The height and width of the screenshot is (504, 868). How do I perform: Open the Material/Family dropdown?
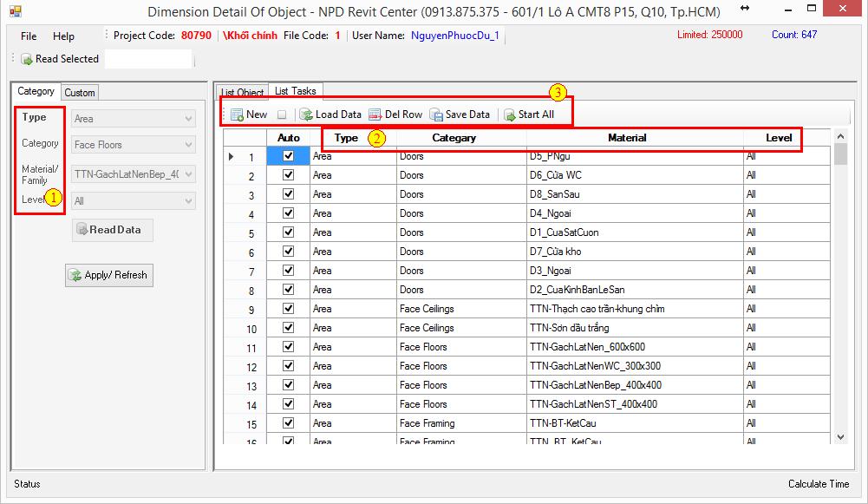click(x=134, y=174)
